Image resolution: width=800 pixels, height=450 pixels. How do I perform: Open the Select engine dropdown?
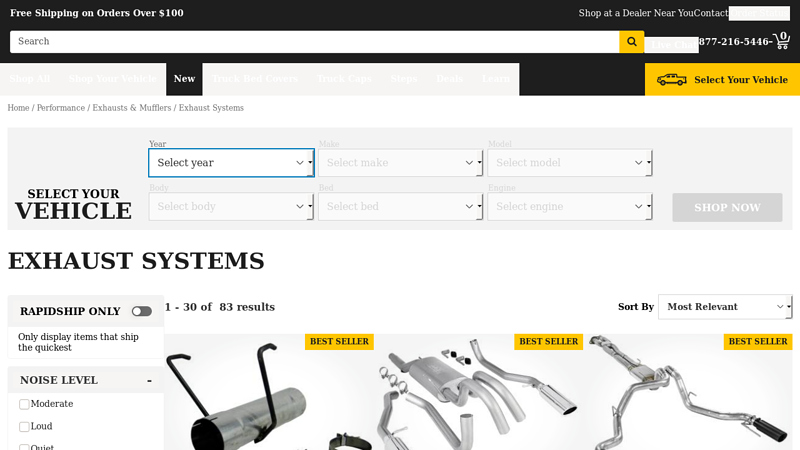[570, 207]
